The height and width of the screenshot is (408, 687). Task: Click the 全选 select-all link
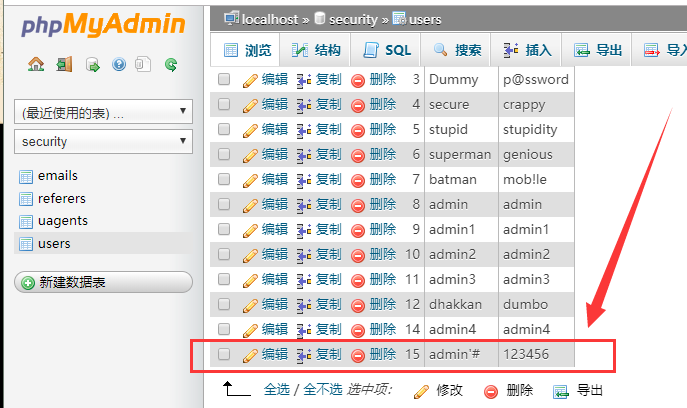click(277, 390)
